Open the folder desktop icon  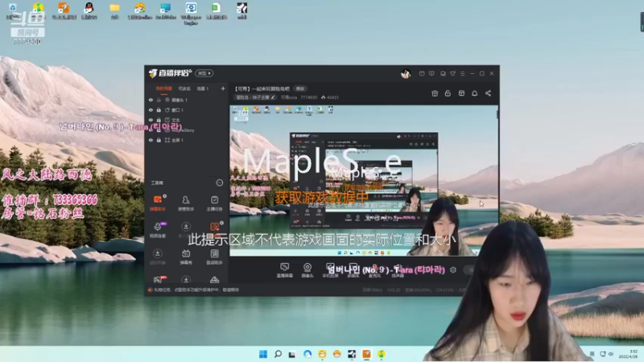tap(114, 10)
